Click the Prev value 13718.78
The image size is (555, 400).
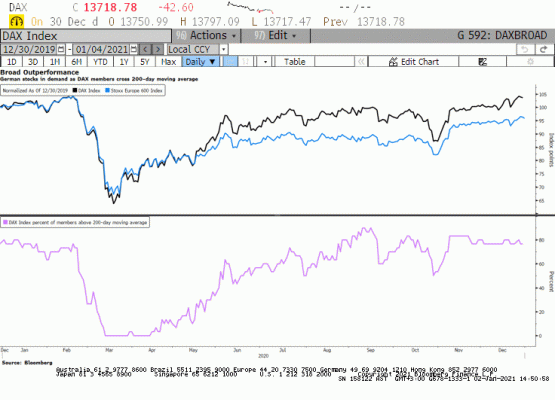(381, 22)
